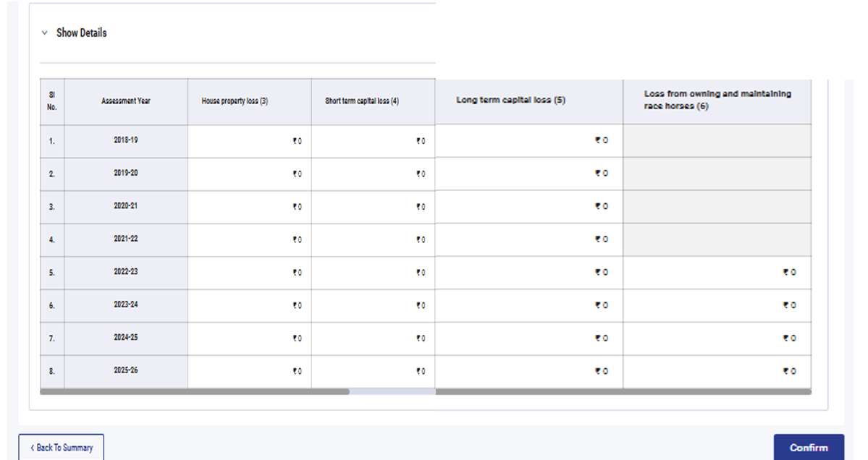This screenshot has width=868, height=460.
Task: Edit Short term capital loss for 2023-24
Action: click(x=373, y=306)
